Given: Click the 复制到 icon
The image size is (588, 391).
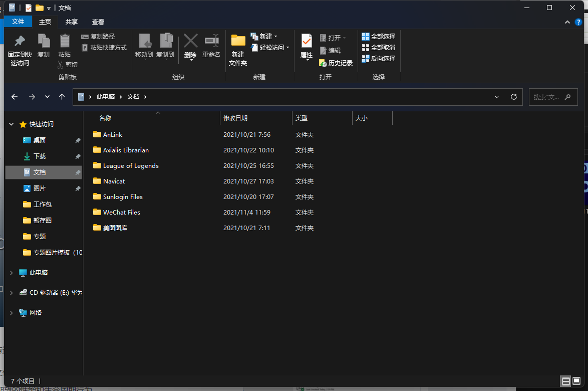Looking at the screenshot, I should coord(166,41).
